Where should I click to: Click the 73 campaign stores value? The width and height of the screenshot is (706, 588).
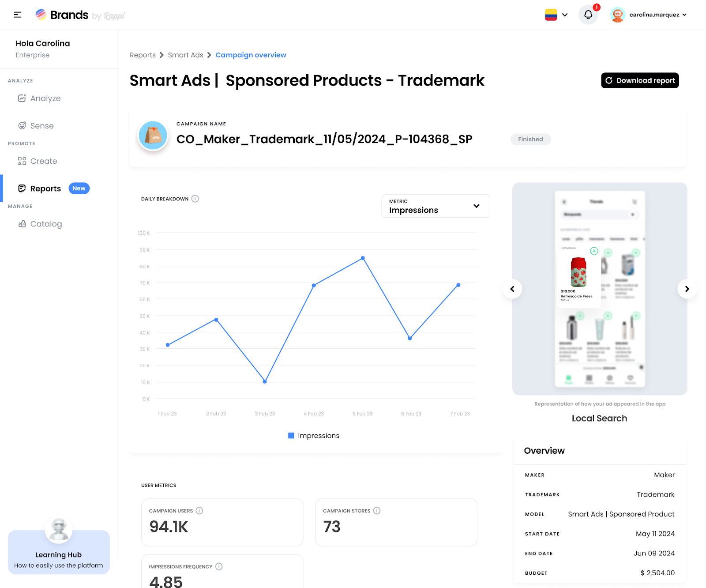coord(332,527)
